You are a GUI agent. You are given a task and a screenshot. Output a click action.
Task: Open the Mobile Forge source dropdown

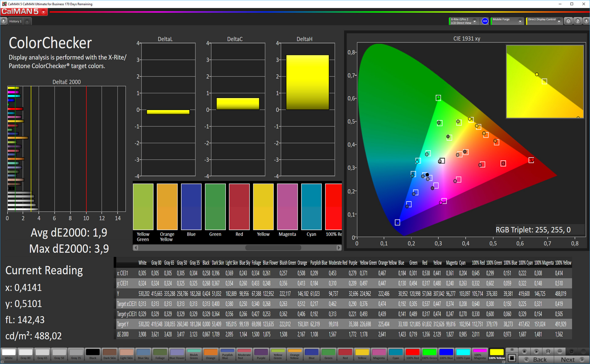coord(520,21)
